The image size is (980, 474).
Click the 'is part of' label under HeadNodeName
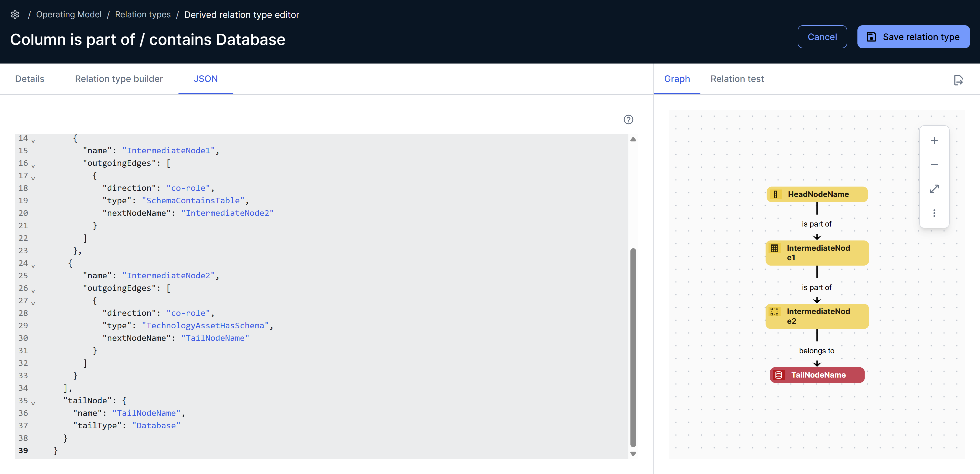click(816, 224)
